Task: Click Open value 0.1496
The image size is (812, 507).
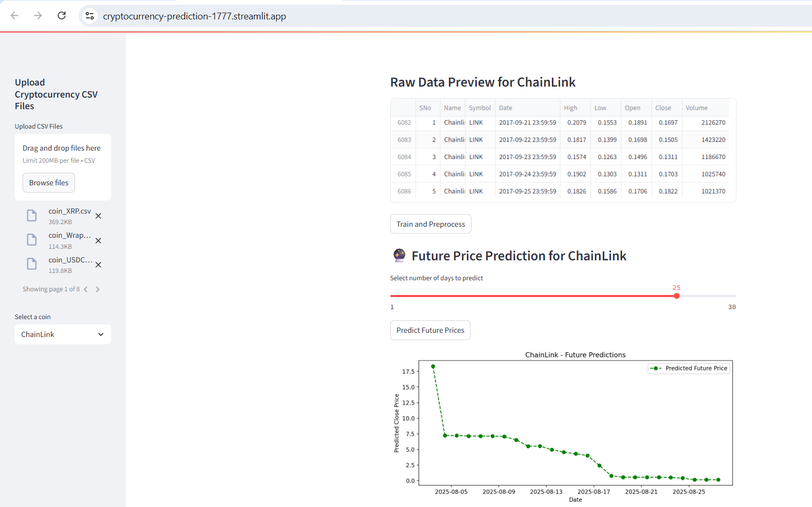Action: coord(636,157)
